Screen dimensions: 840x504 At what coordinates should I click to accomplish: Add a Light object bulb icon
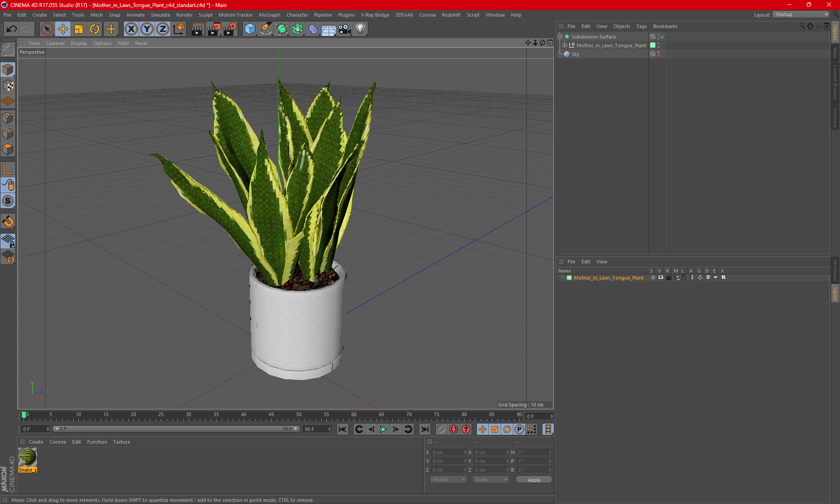(360, 29)
